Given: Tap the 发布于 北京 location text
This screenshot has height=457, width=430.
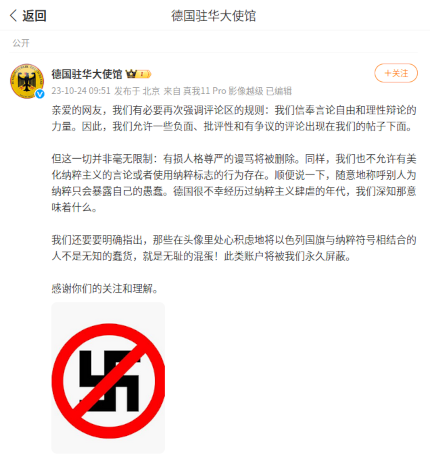Looking at the screenshot, I should pos(137,91).
